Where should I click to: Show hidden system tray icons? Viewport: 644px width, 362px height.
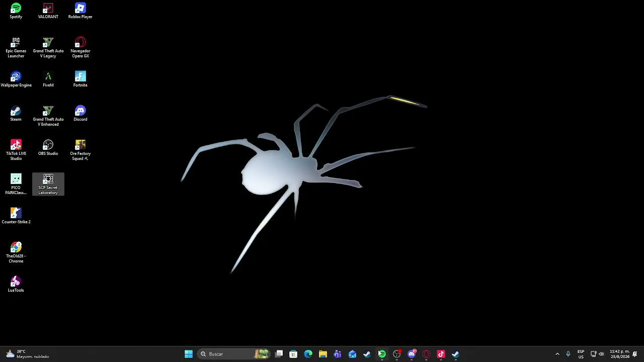(557, 354)
